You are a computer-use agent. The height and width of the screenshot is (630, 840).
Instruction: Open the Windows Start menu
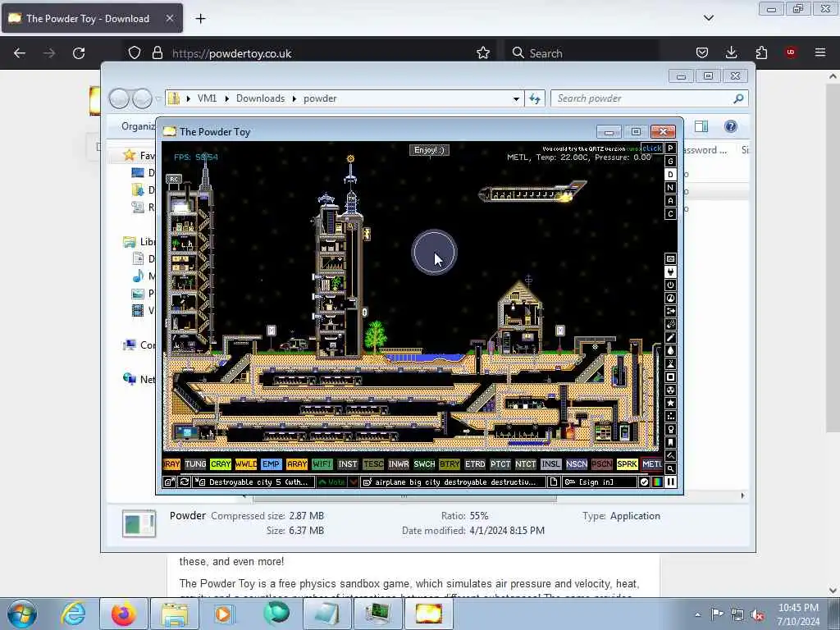[x=22, y=614]
